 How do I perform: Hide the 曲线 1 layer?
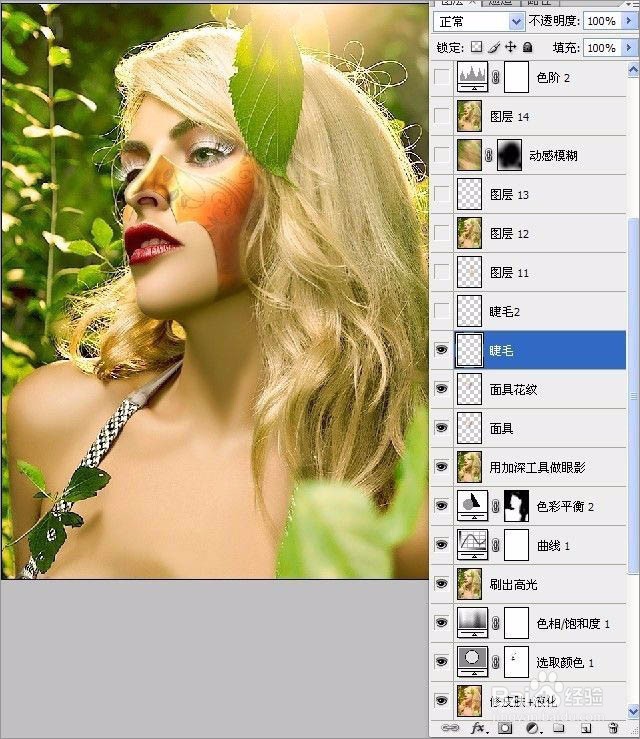pos(441,545)
